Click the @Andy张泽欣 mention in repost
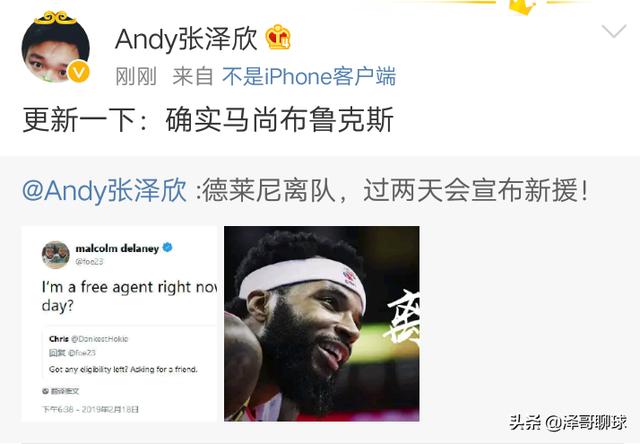640x444 pixels. pyautogui.click(x=104, y=191)
